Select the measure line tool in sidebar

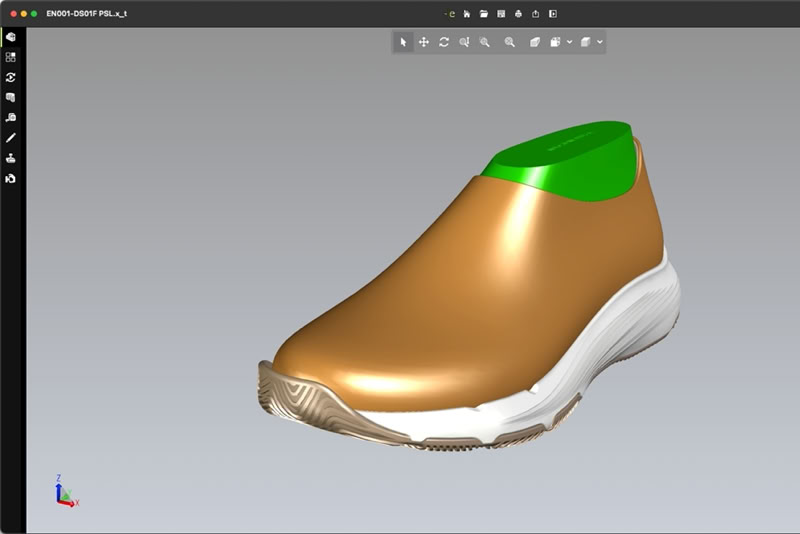[x=11, y=138]
